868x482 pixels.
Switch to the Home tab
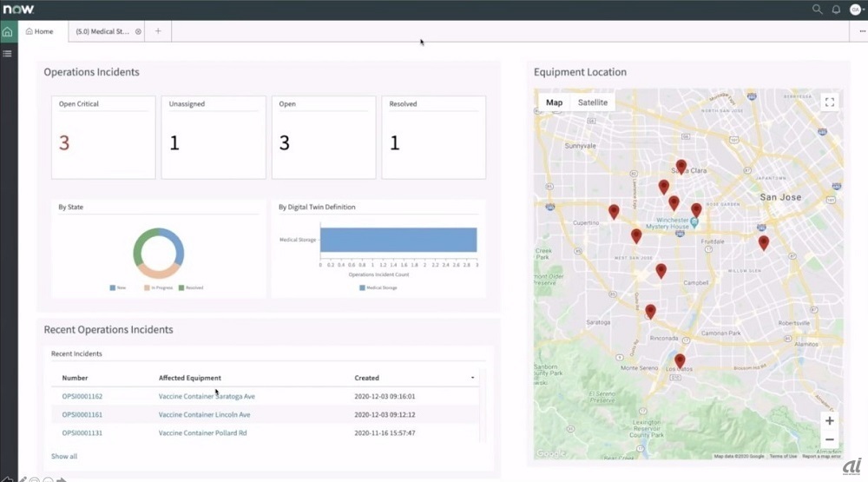click(39, 31)
